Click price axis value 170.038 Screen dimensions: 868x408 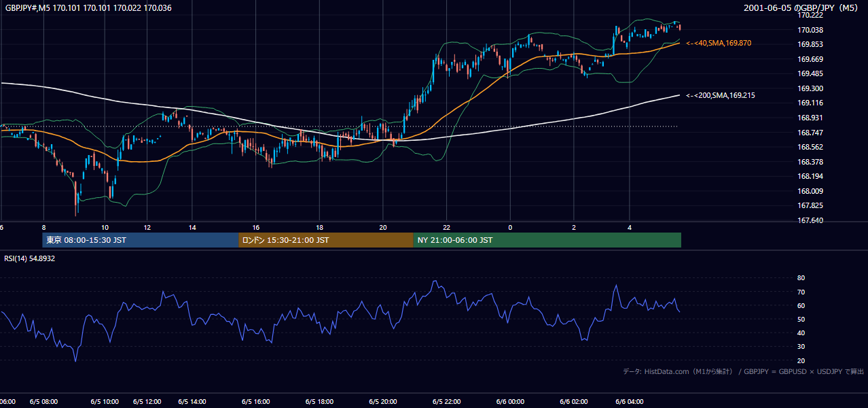click(810, 30)
